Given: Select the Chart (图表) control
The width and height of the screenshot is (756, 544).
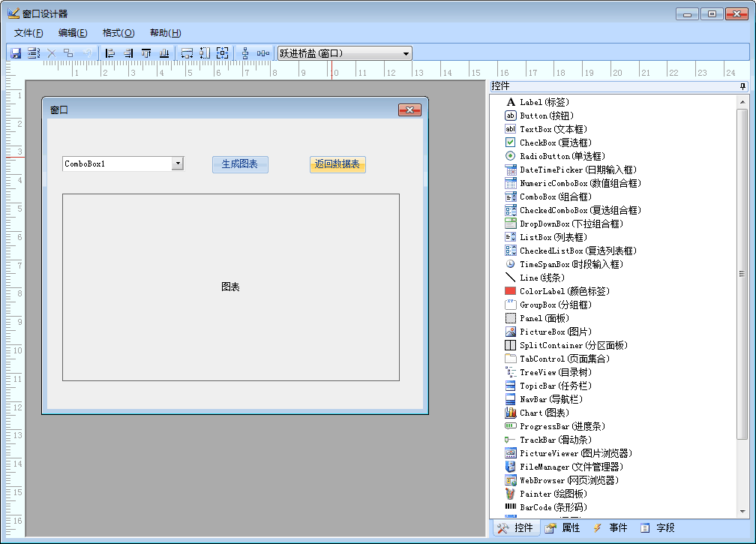Looking at the screenshot, I should coord(537,413).
